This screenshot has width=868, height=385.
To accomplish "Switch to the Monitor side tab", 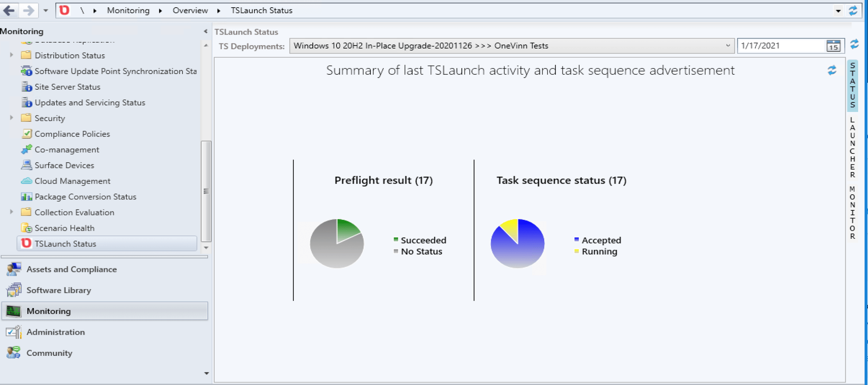I will (x=852, y=213).
